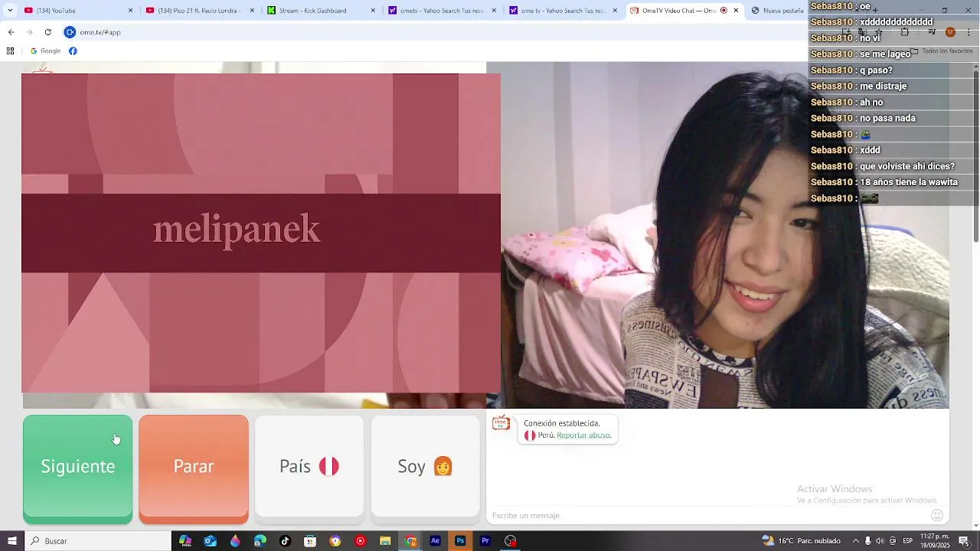The height and width of the screenshot is (551, 980).
Task: Click the browser forward arrow
Action: click(29, 32)
